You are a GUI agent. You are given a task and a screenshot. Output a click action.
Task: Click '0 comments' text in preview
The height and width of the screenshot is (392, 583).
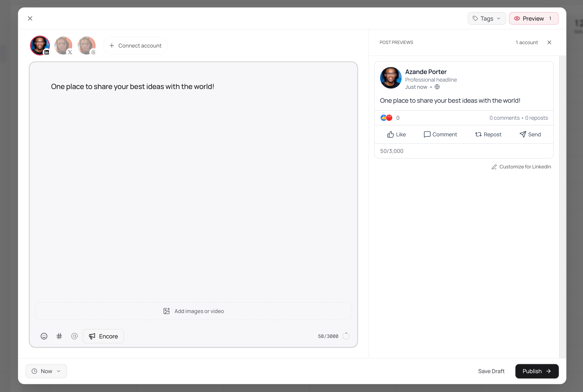click(x=504, y=118)
